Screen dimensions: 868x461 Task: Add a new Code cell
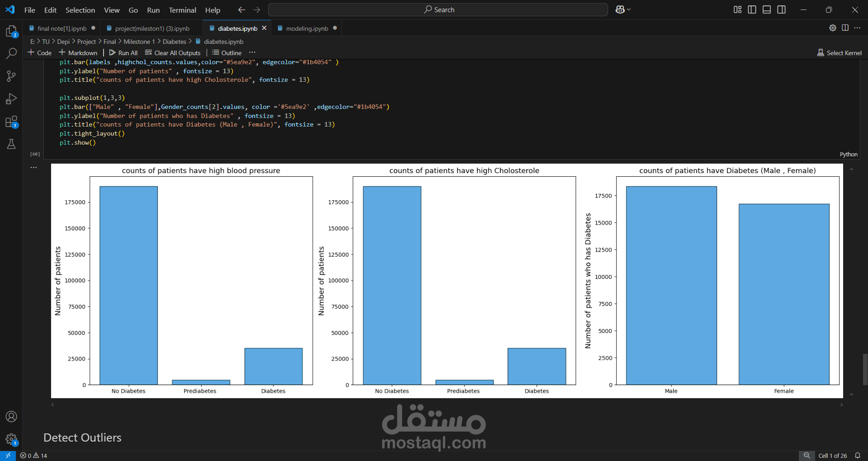tap(40, 52)
